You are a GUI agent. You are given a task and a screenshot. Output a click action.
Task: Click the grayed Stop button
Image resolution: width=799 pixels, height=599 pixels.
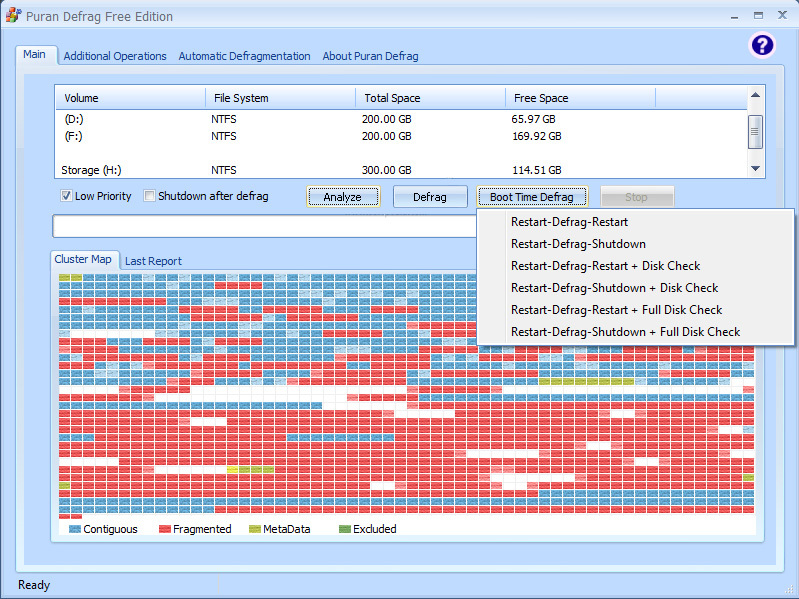(637, 197)
